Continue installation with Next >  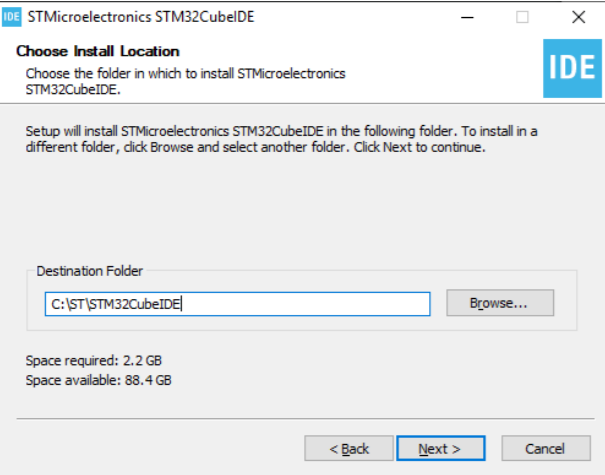tap(441, 448)
